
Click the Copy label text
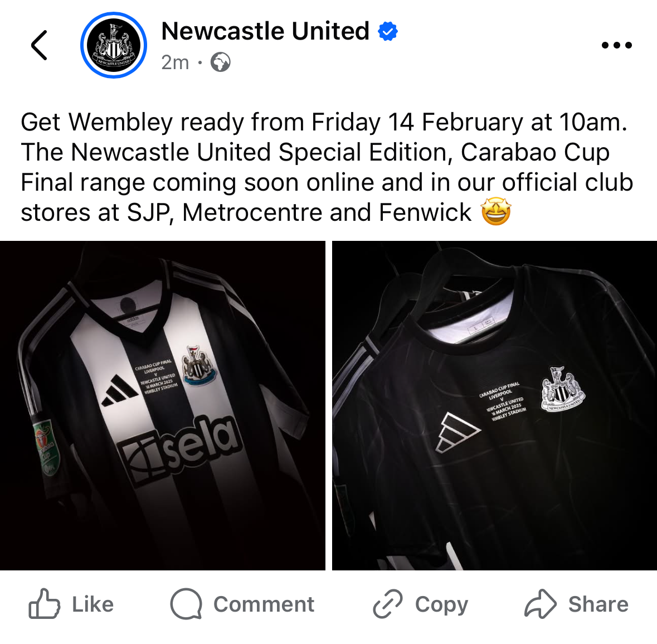(442, 606)
